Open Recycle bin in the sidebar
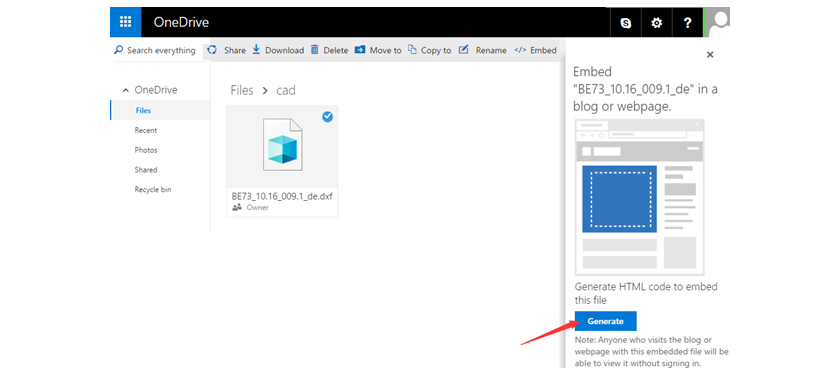 153,190
